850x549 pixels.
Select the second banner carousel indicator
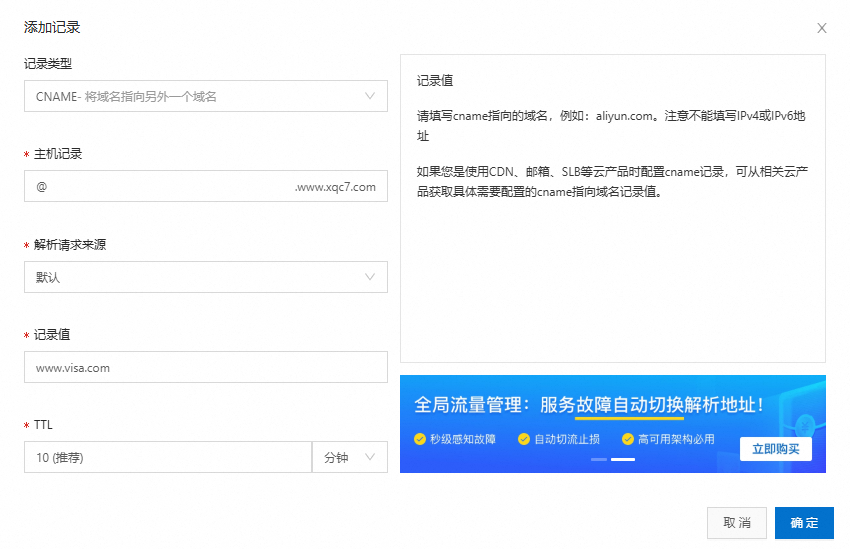(x=623, y=459)
